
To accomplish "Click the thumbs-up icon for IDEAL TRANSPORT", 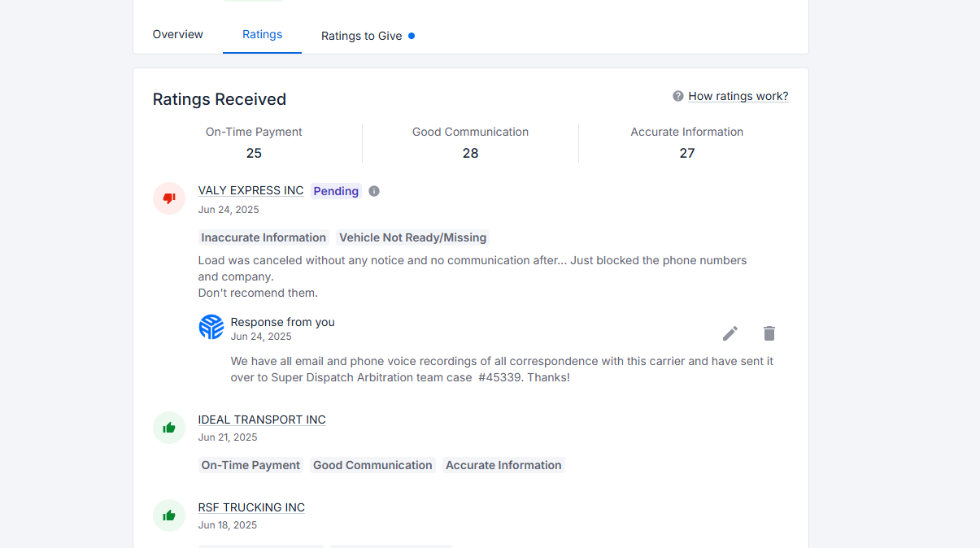I will 168,427.
